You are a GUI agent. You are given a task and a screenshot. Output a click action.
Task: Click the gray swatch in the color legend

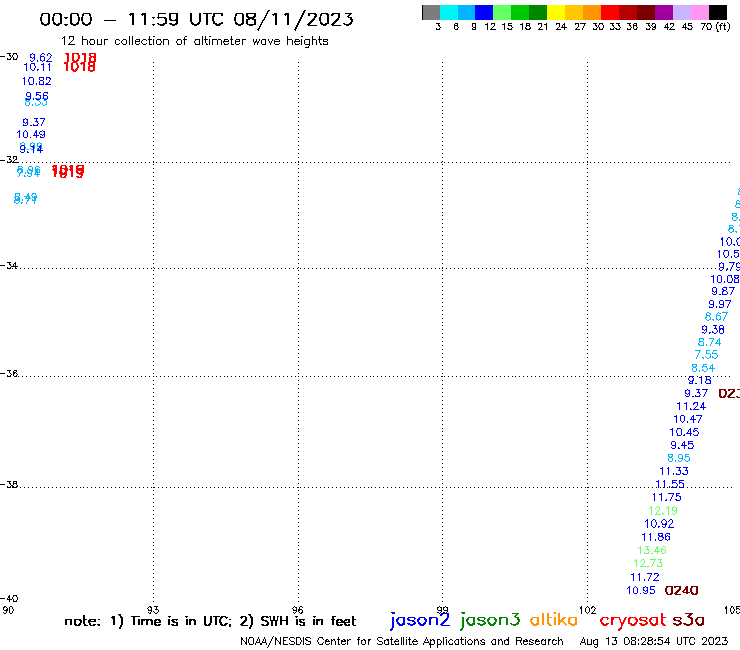[431, 12]
